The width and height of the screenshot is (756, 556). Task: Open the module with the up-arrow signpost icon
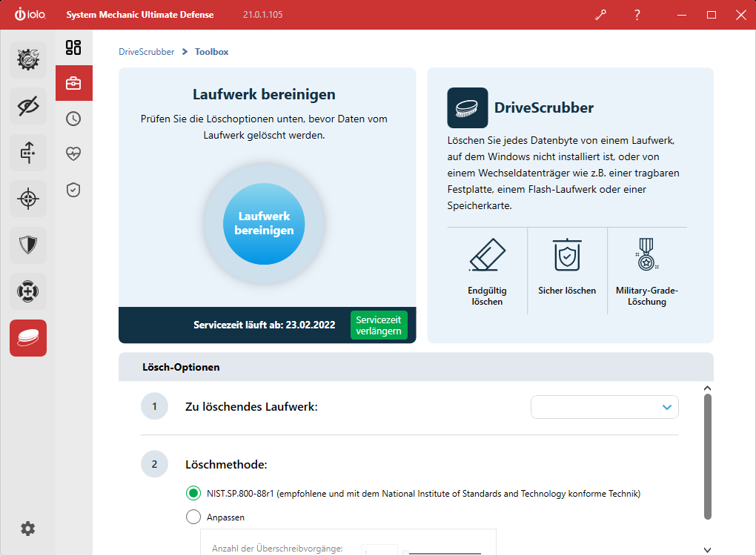point(28,153)
